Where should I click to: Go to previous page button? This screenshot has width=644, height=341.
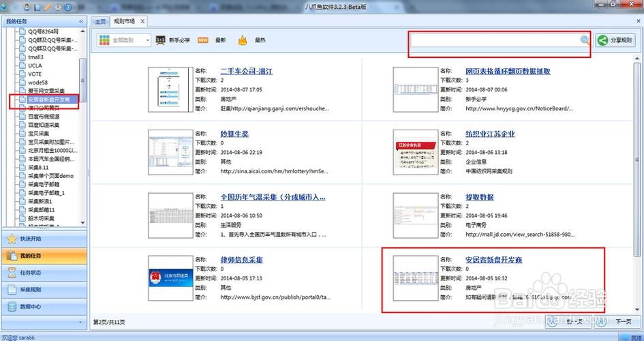click(x=569, y=321)
